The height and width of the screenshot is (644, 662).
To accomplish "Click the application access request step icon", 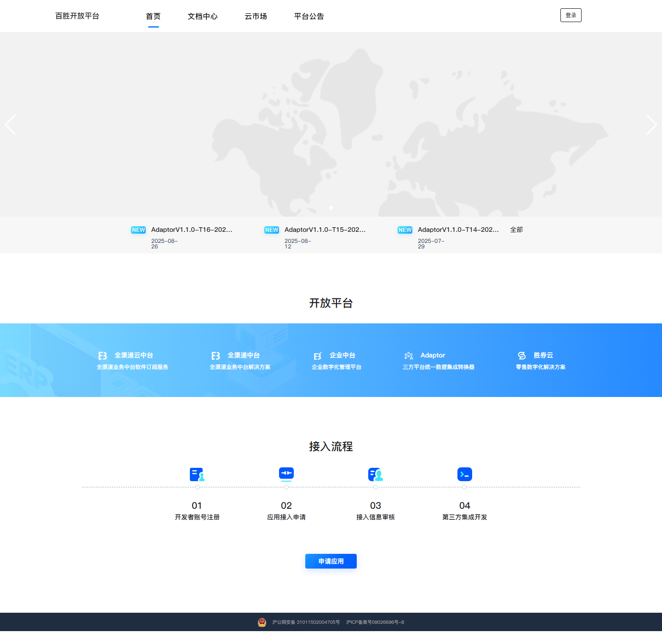I will pyautogui.click(x=286, y=474).
